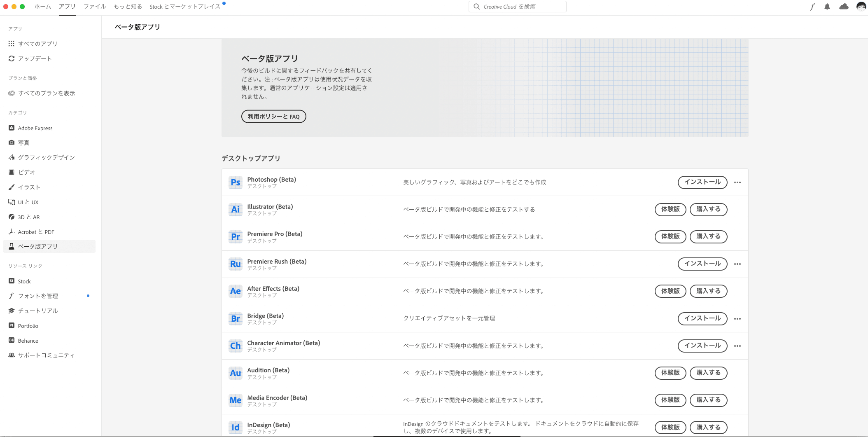Click the InDesign (Beta) app icon
The width and height of the screenshot is (868, 437).
(x=236, y=427)
